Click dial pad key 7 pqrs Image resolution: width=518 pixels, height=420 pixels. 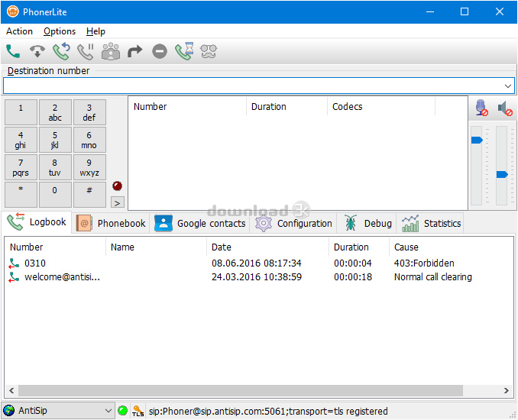tap(21, 167)
